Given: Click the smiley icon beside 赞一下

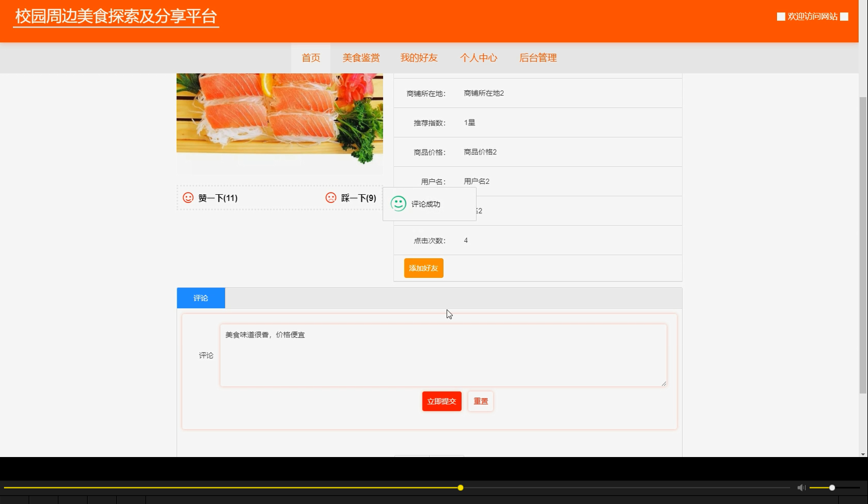Looking at the screenshot, I should click(x=188, y=198).
